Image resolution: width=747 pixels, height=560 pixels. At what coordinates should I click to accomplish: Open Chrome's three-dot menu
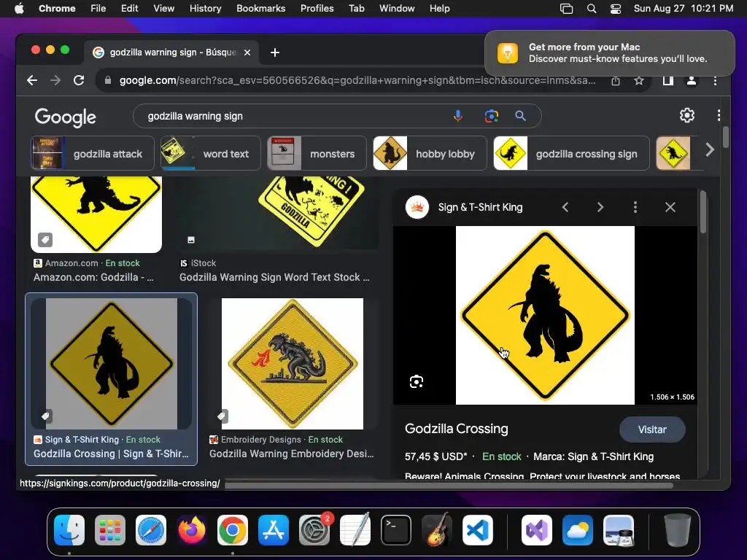(715, 80)
